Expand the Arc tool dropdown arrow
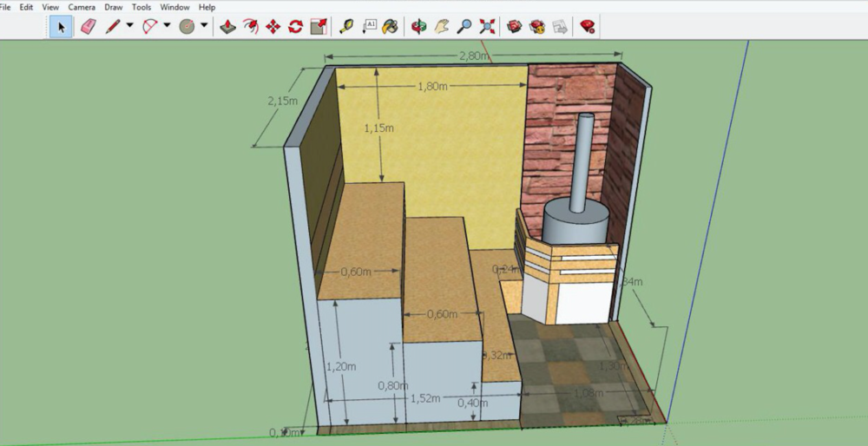This screenshot has width=868, height=446. click(166, 26)
